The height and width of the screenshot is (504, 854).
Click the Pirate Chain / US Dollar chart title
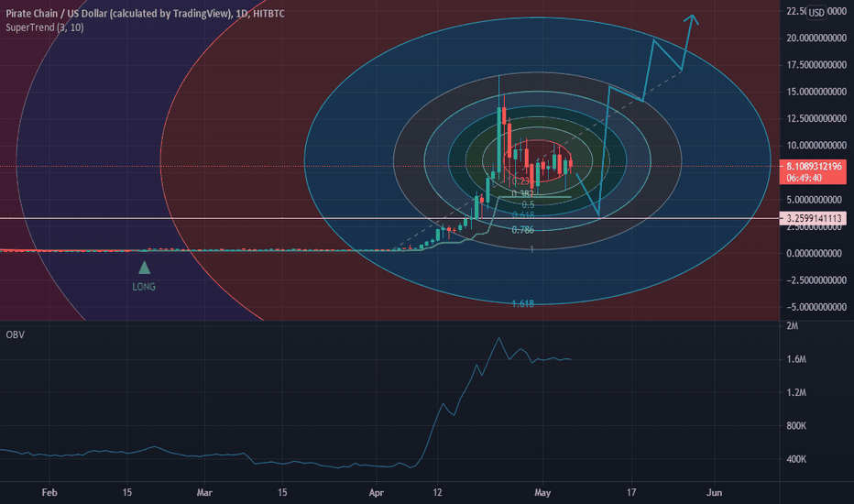[x=145, y=14]
